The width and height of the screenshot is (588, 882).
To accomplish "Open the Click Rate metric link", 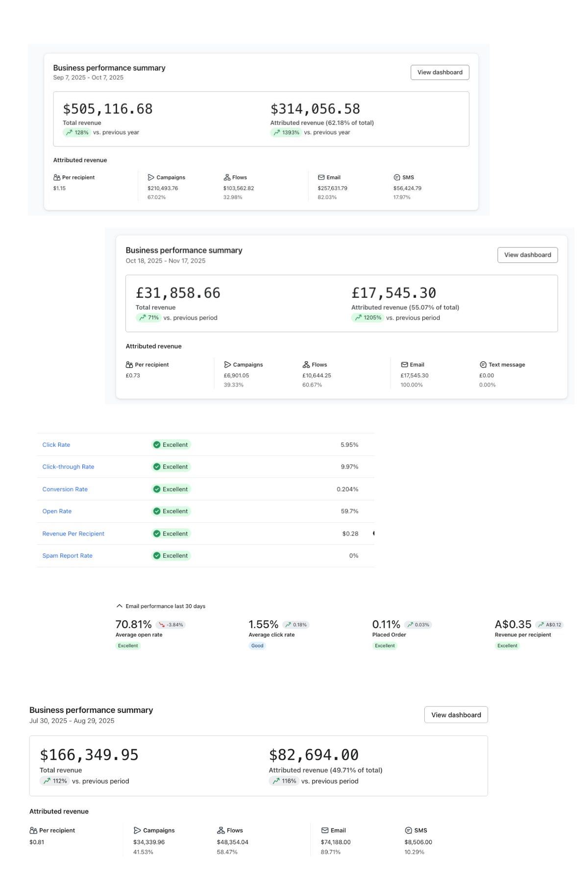I will [56, 445].
